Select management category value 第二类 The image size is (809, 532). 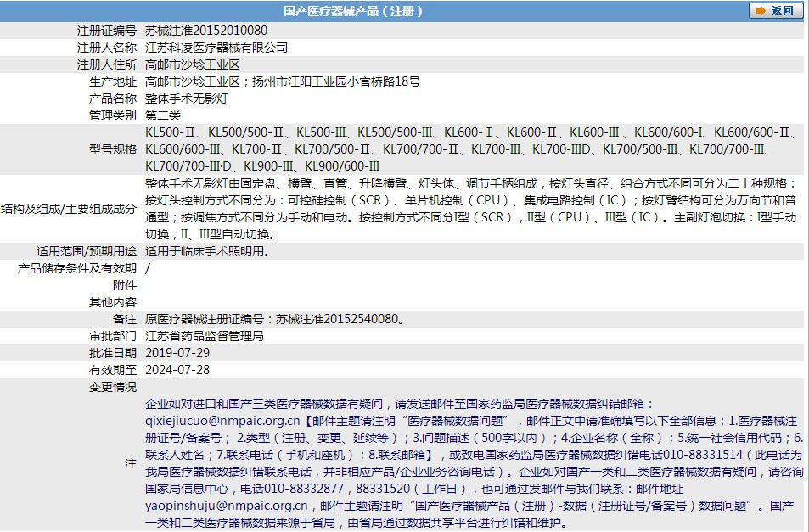click(x=163, y=115)
